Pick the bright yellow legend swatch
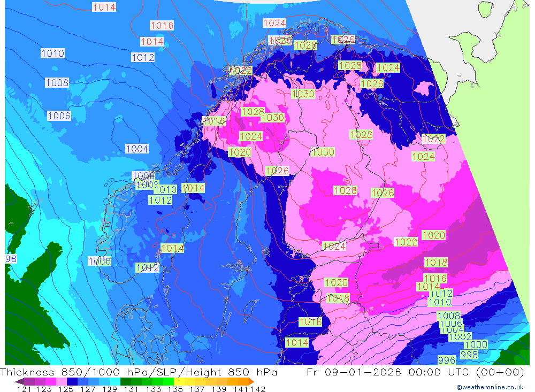This screenshot has height=392, width=535. pyautogui.click(x=179, y=381)
